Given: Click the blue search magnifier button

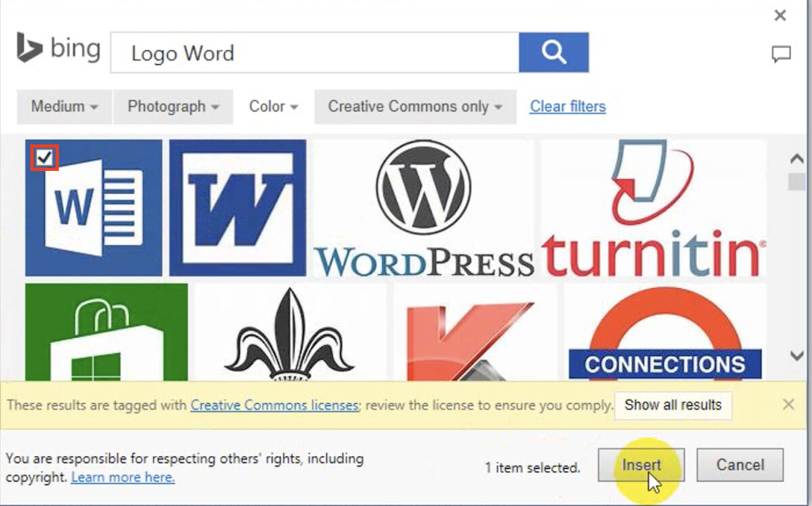Looking at the screenshot, I should point(554,52).
